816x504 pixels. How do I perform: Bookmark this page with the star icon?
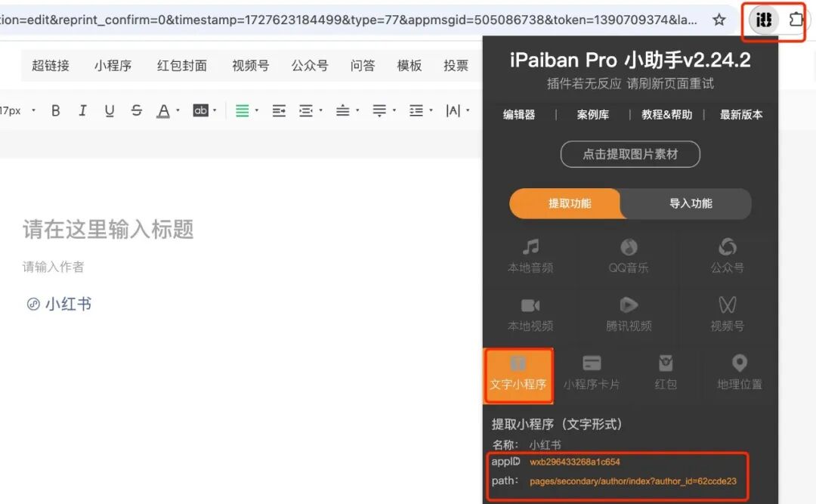point(719,20)
